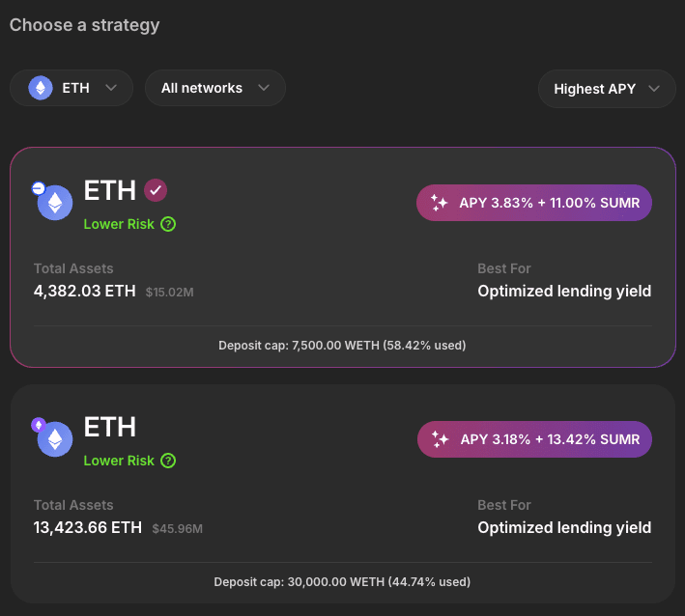Screen dimensions: 685x616
Task: Click the second card's Lower Risk label
Action: tap(118, 461)
